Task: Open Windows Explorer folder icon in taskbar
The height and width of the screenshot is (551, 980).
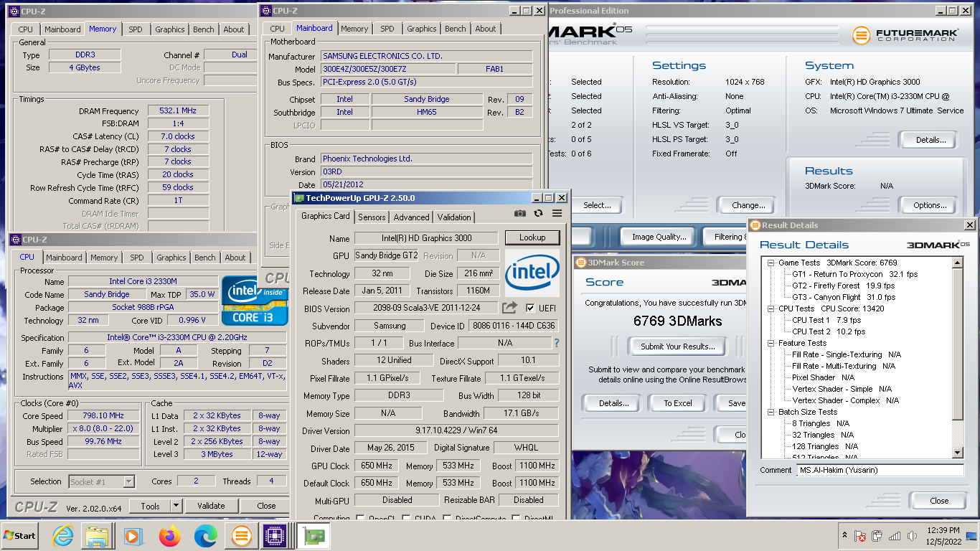Action: [96, 535]
